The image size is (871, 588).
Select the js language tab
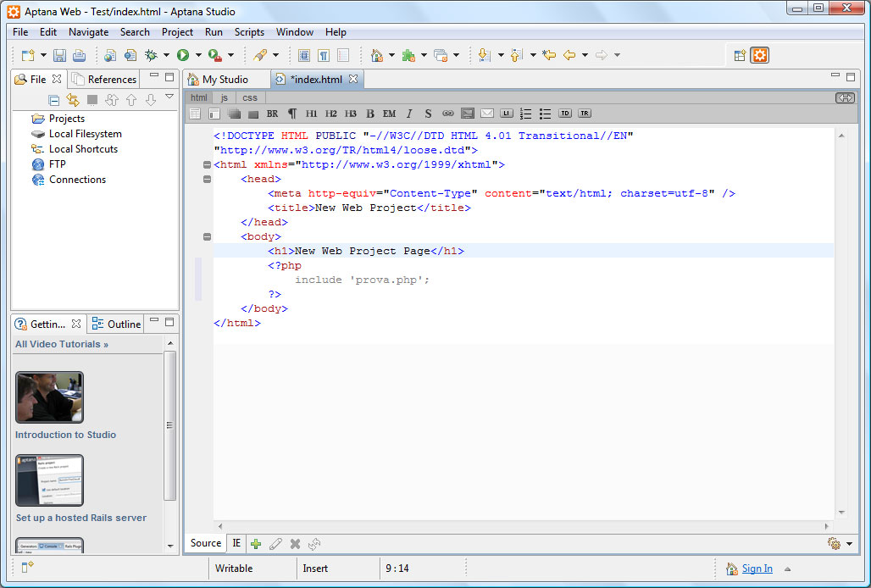[225, 97]
